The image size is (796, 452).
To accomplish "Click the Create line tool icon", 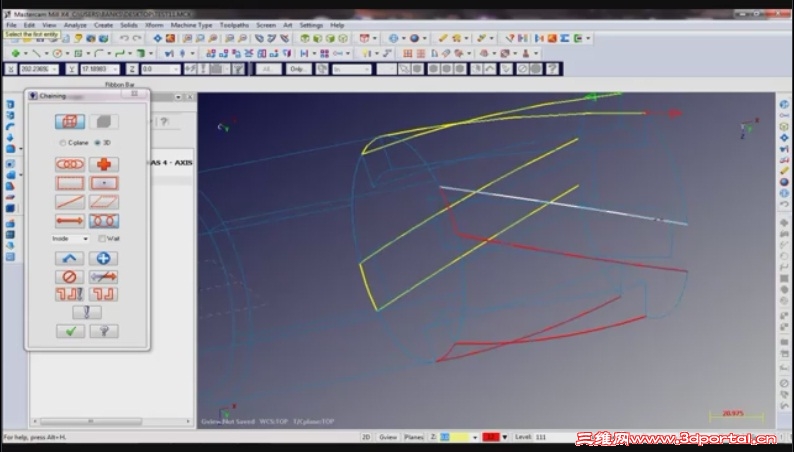I will (x=36, y=53).
